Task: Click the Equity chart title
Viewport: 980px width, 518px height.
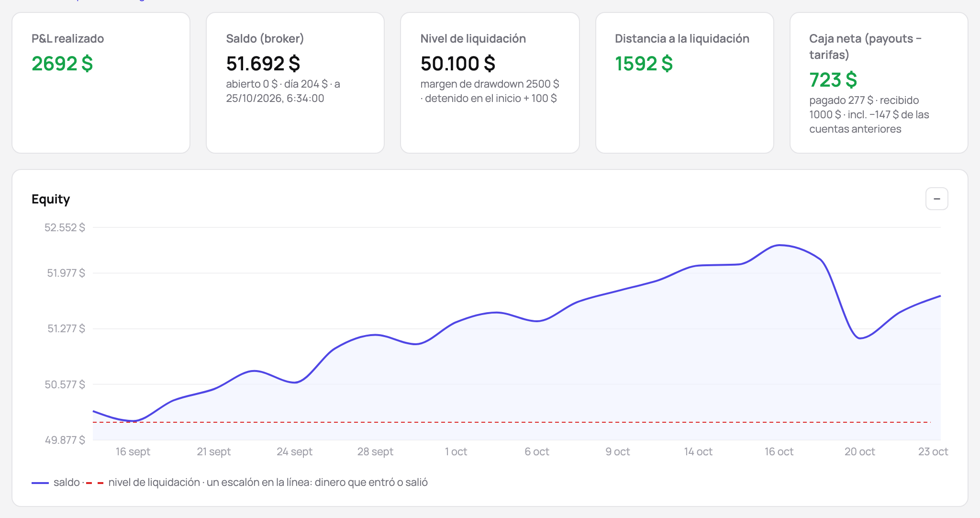Action: tap(51, 199)
